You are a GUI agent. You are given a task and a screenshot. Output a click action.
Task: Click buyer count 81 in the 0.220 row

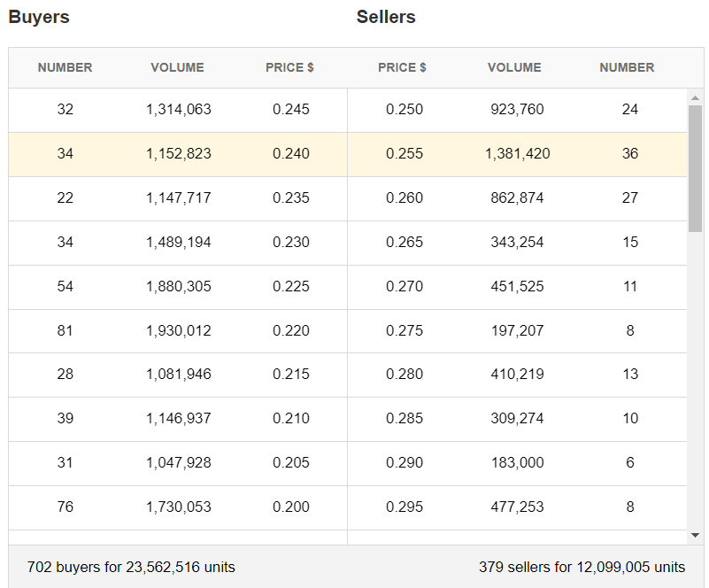click(66, 331)
